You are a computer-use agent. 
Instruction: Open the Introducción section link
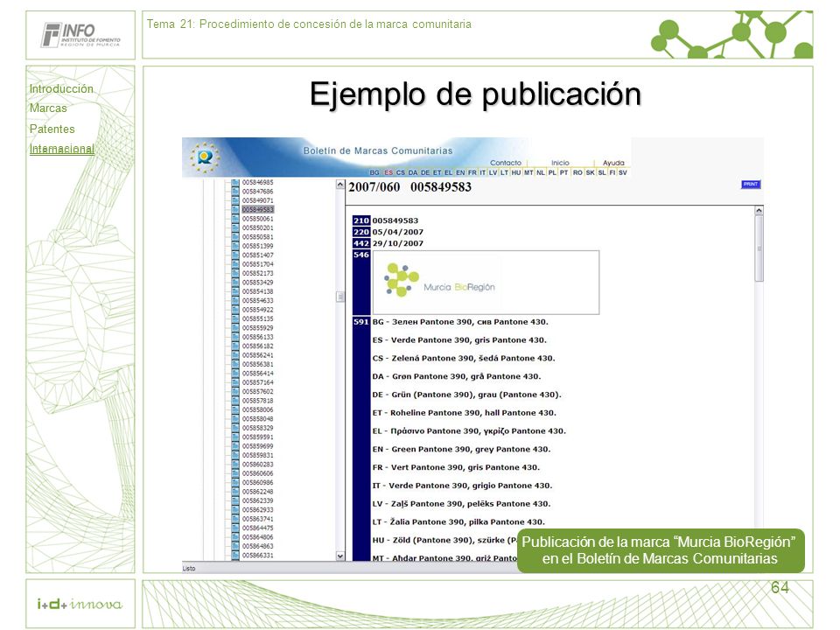(x=61, y=89)
